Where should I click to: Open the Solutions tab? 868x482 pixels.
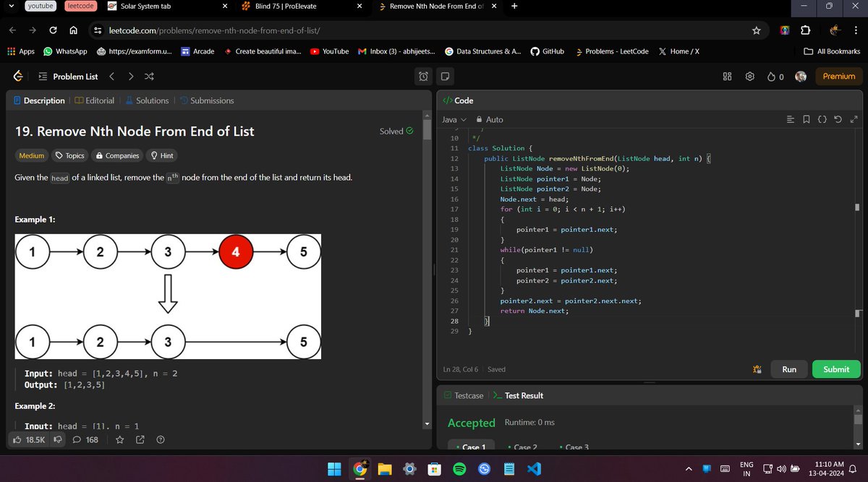[148, 100]
